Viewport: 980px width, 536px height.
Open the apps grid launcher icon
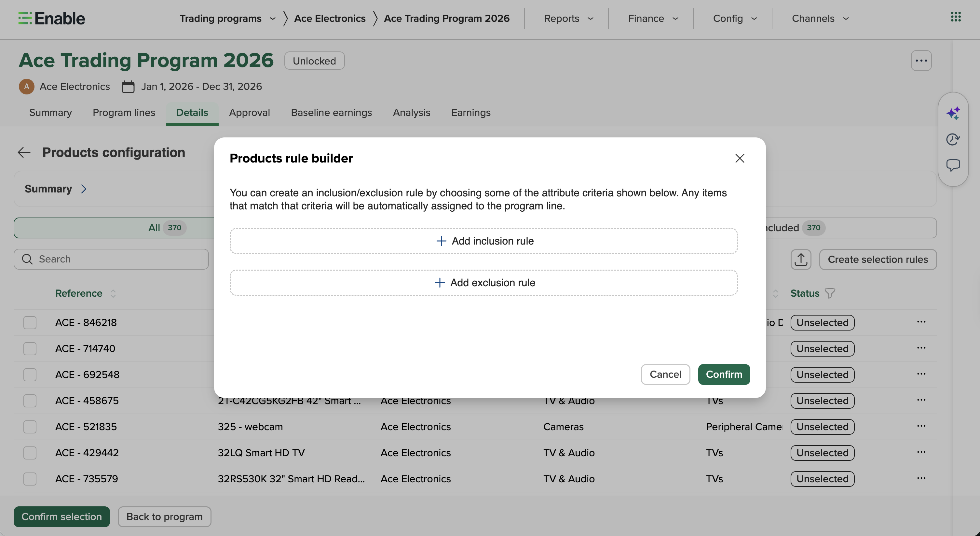[956, 17]
